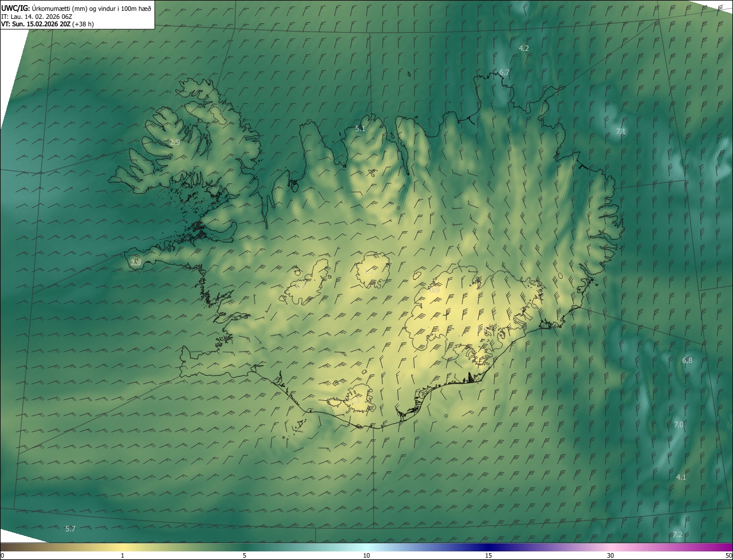Image resolution: width=733 pixels, height=560 pixels.
Task: Click the 10 tick label on the color scale
Action: tap(366, 555)
